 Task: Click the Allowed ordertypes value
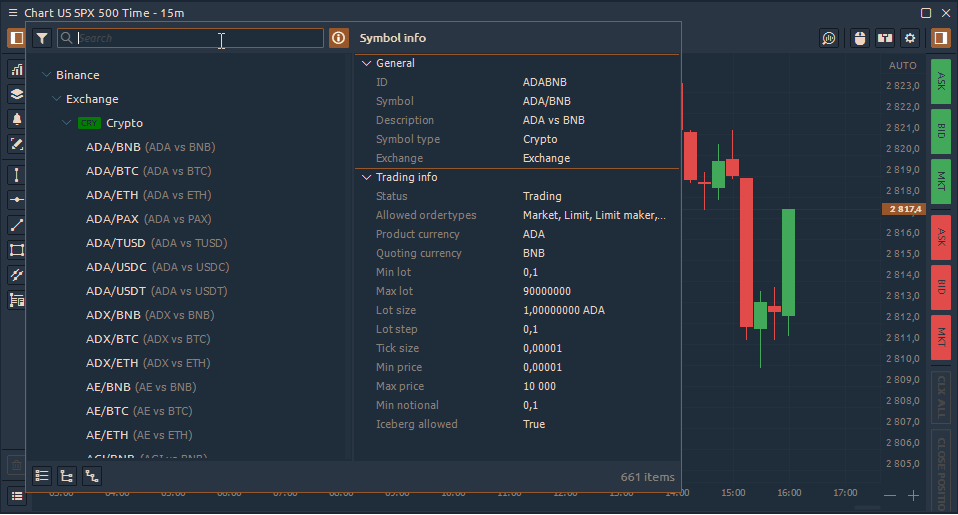pos(594,215)
